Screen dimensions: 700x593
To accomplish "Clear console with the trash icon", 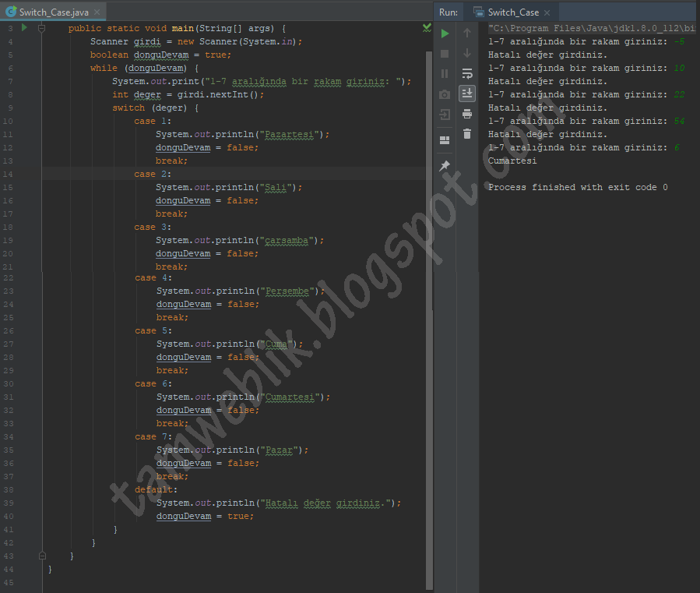I will tap(467, 133).
